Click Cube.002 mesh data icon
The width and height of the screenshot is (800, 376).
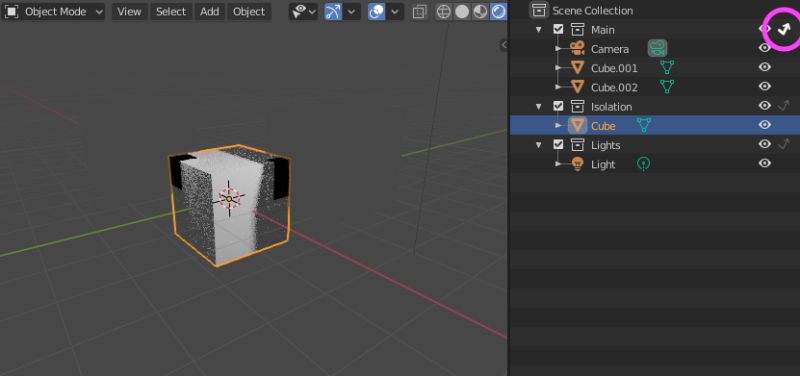tap(667, 86)
